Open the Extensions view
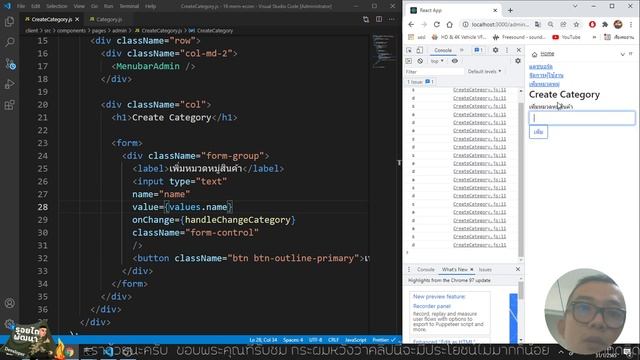 click(9, 105)
